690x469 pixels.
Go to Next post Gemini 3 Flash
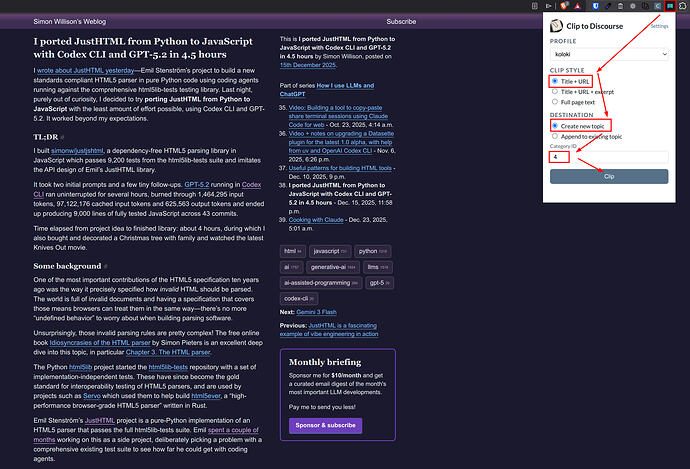[316, 312]
